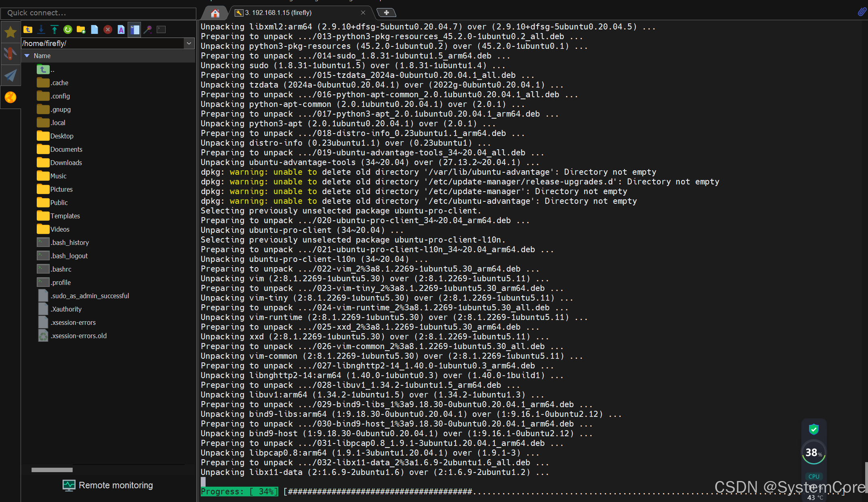Click the Remote monitoring button
Viewport: 868px width, 502px height.
coord(108,485)
